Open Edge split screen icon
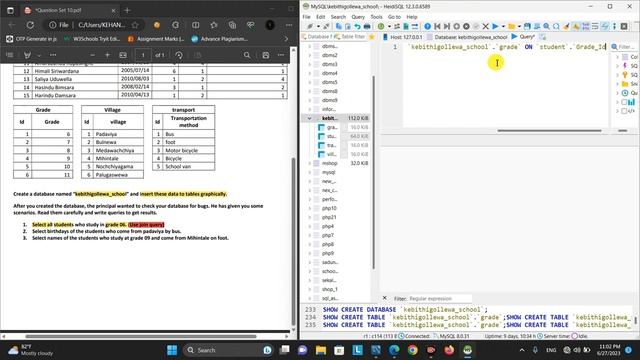 196,25
